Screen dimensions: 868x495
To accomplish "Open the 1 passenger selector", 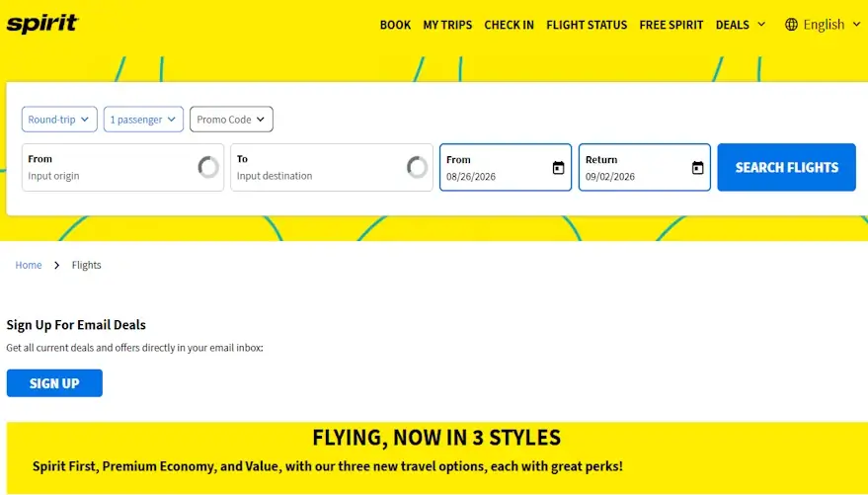I will coord(143,119).
